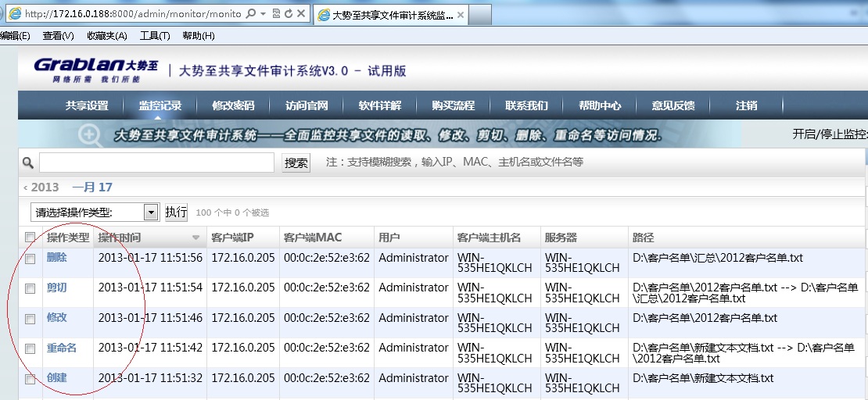
Task: Click the 搜索 button
Action: 296,162
